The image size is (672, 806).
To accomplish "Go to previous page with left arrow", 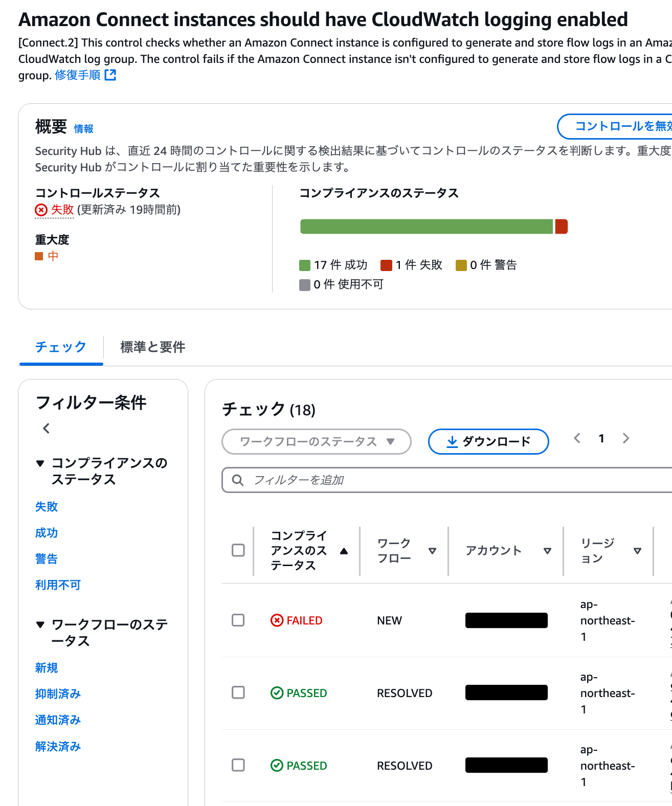I will (577, 438).
